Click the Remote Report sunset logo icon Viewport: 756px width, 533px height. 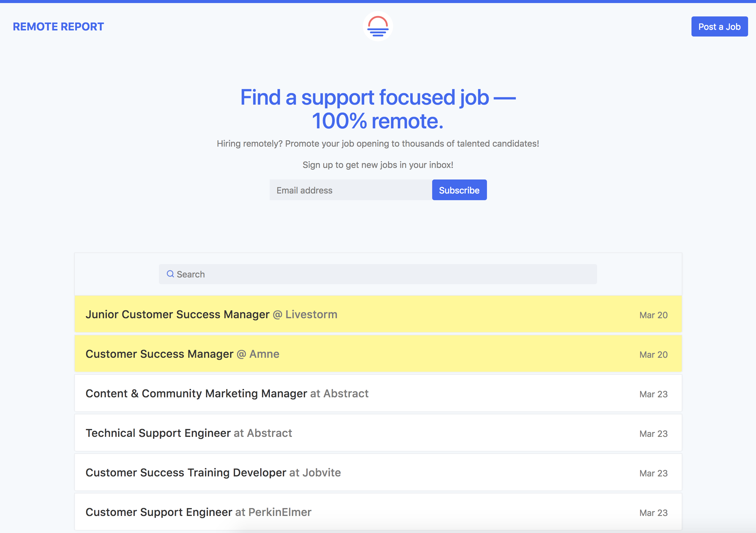pyautogui.click(x=378, y=26)
